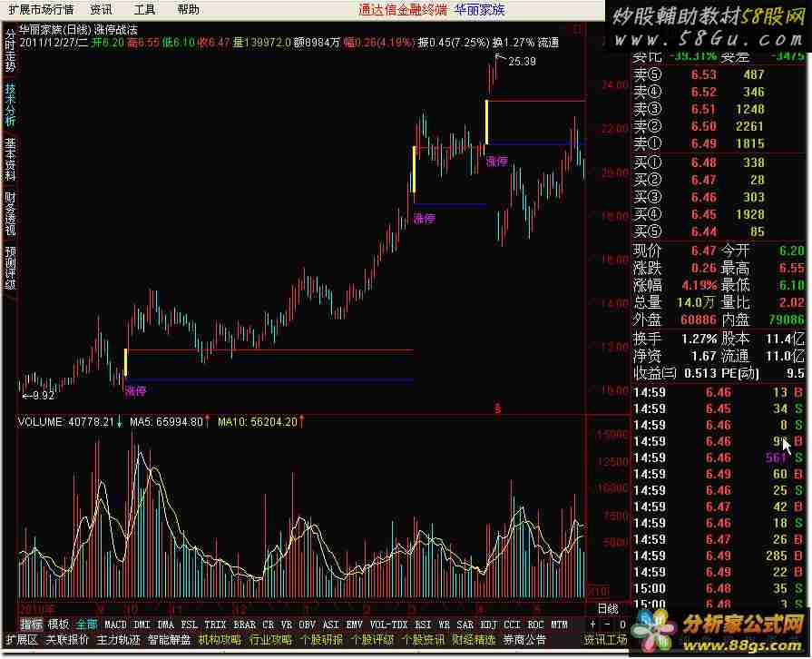Switch indicator to CR
The width and height of the screenshot is (812, 659).
tap(269, 625)
